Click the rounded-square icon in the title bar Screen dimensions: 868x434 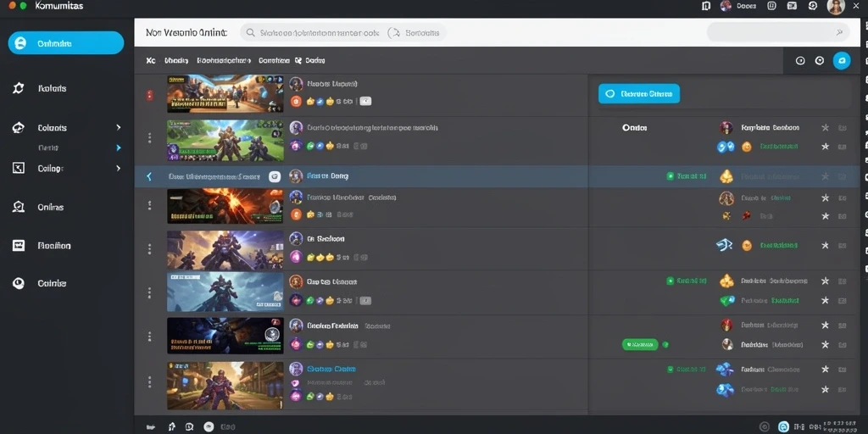coord(771,6)
